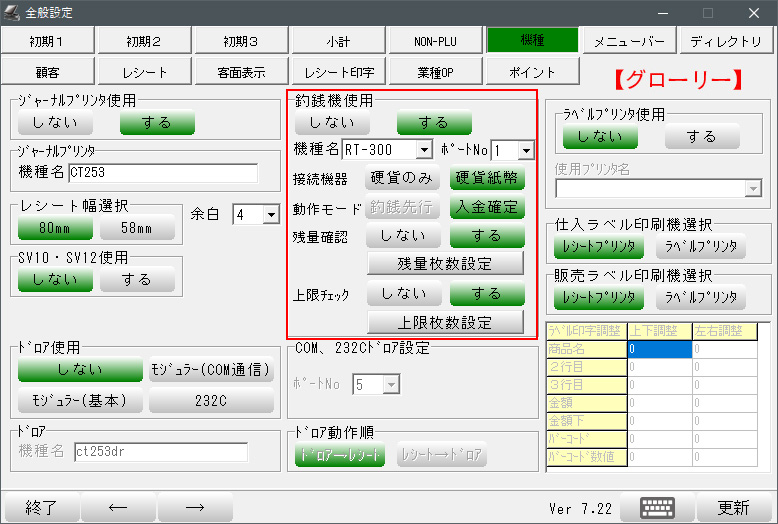The width and height of the screenshot is (778, 524).
Task: Click the journal printer 機種名 text field
Action: click(x=163, y=172)
